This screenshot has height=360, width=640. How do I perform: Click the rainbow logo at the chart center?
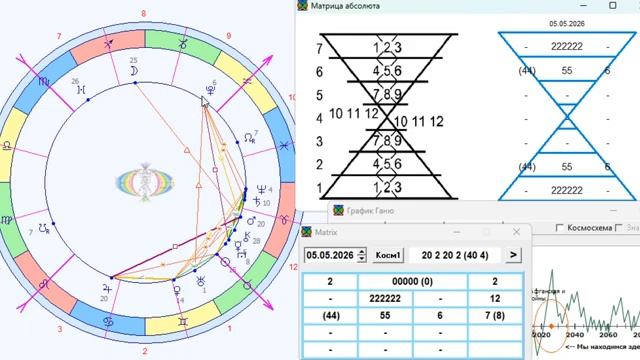[145, 182]
